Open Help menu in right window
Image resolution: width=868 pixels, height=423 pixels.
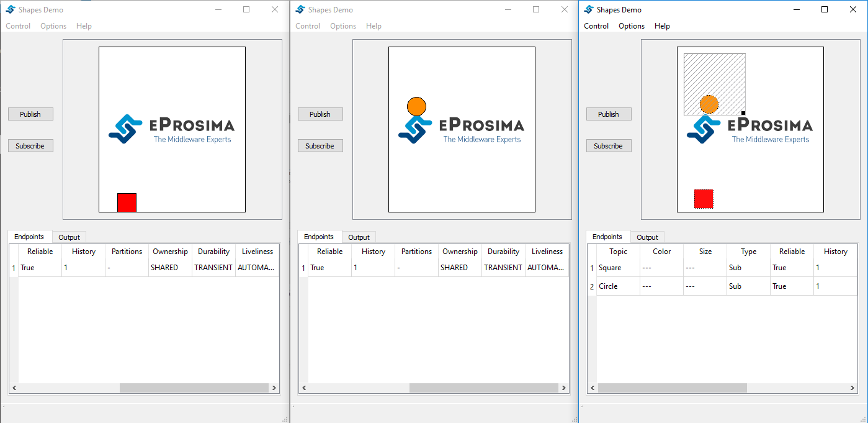tap(662, 26)
